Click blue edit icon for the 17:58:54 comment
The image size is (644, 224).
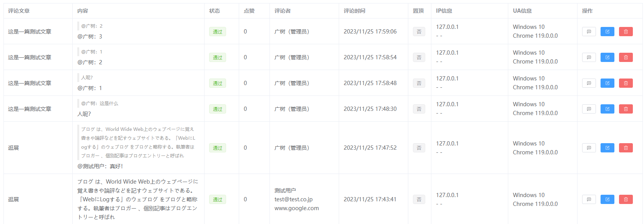[x=607, y=57]
